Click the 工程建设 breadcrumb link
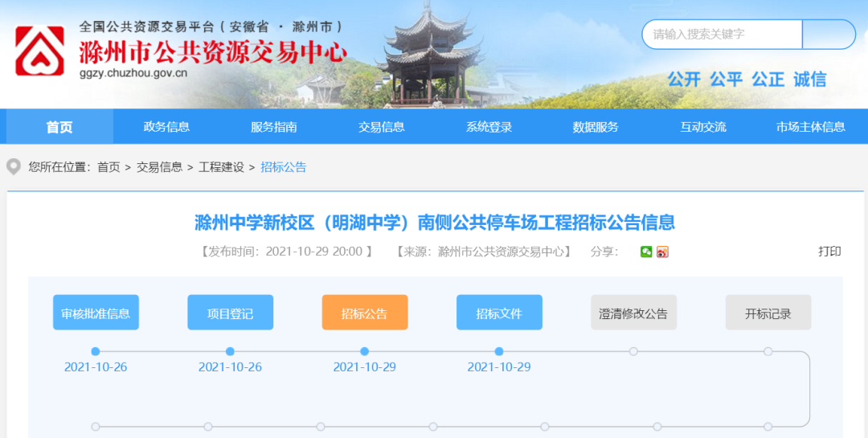 click(x=221, y=167)
